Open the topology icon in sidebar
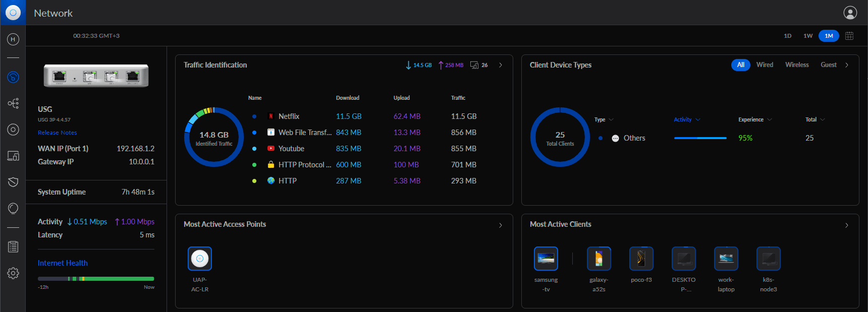Image resolution: width=868 pixels, height=312 pixels. point(13,103)
